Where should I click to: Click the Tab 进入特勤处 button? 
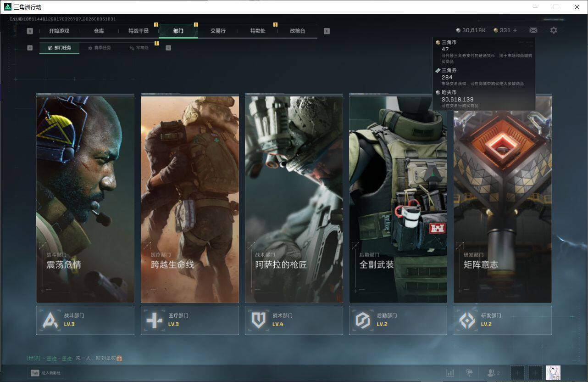(x=46, y=373)
